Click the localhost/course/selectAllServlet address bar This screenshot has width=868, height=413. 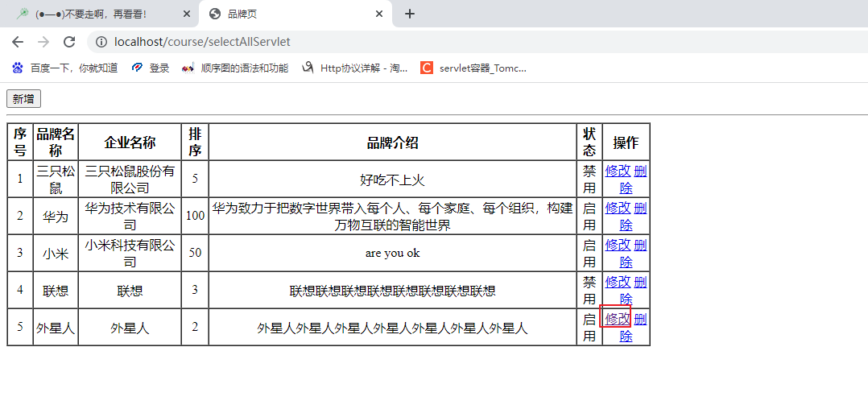pos(202,42)
